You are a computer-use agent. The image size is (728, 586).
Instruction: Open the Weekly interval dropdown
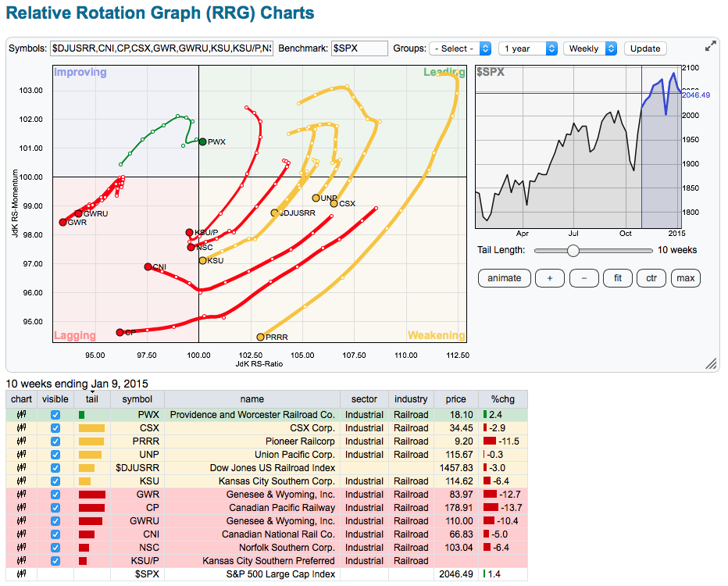tap(590, 48)
